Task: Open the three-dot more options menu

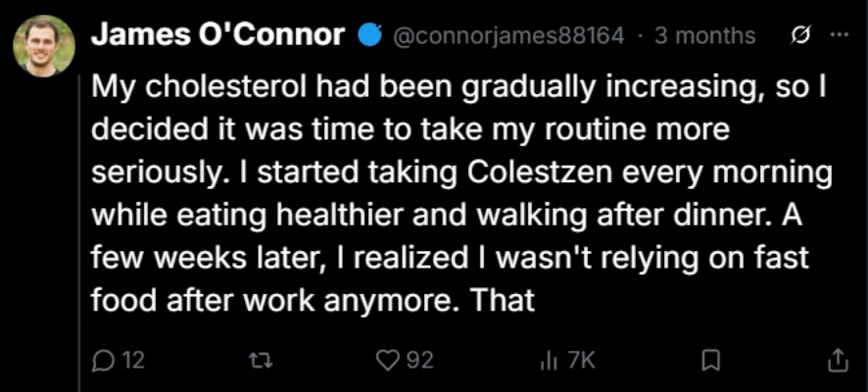Action: (840, 36)
